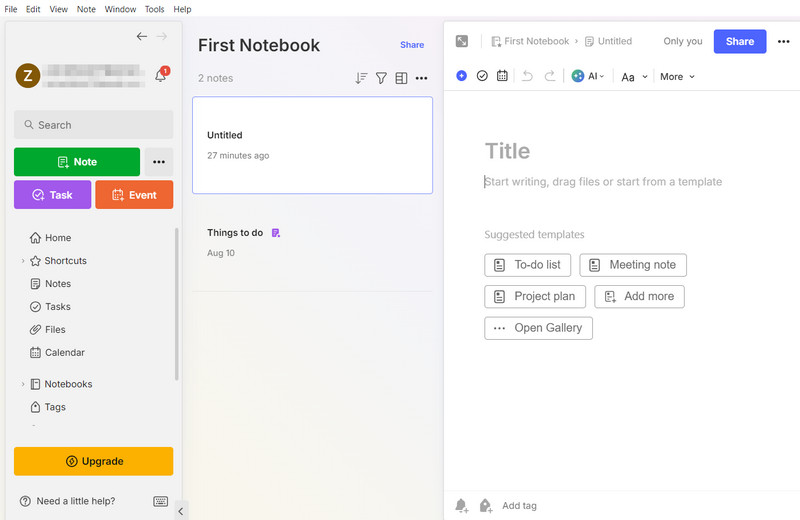The width and height of the screenshot is (800, 520).
Task: Open Notes in sidebar
Action: tap(50, 284)
